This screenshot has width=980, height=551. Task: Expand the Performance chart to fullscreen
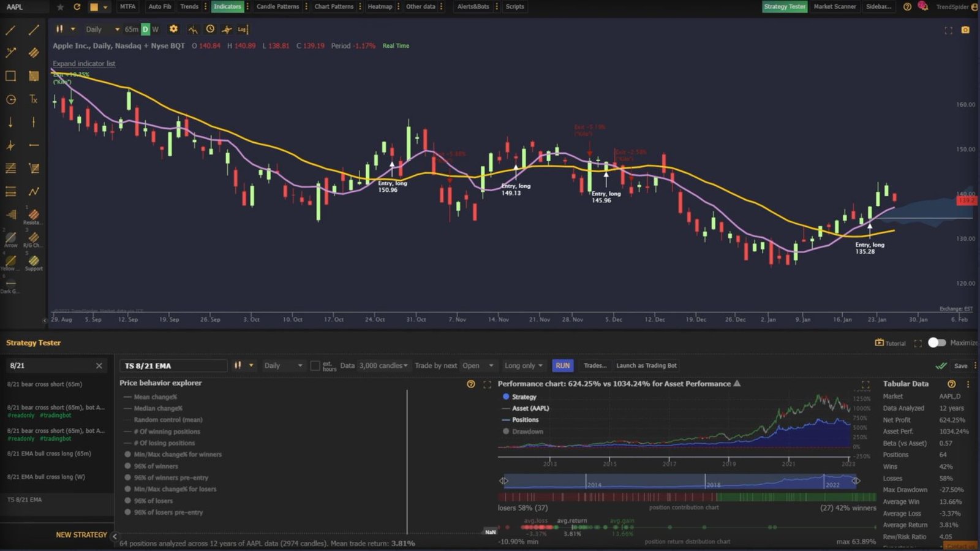[865, 385]
